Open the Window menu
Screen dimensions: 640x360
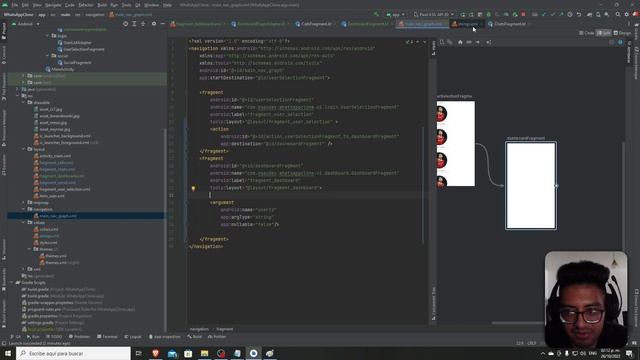coord(151,5)
